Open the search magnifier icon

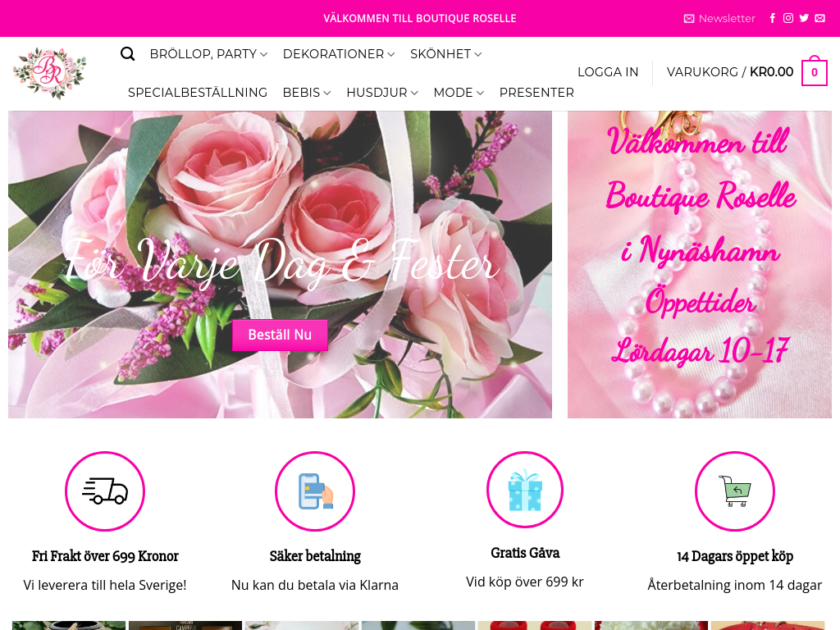[127, 53]
